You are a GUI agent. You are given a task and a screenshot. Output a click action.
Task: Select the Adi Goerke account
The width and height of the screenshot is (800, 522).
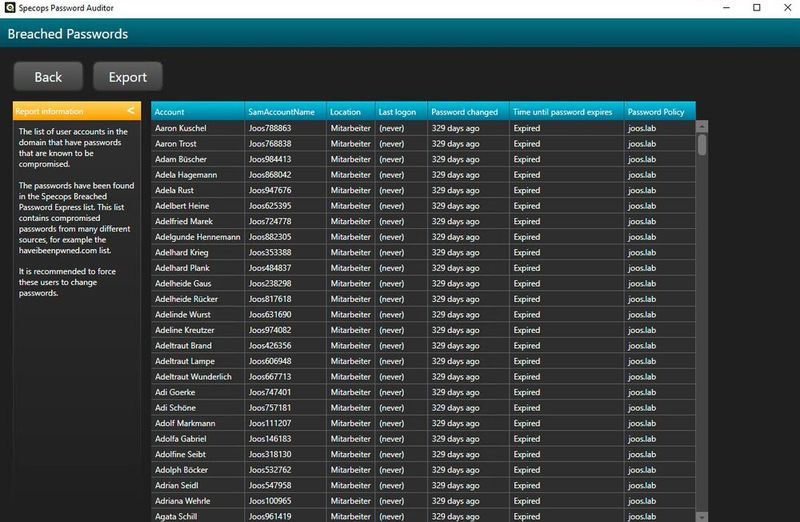point(175,392)
